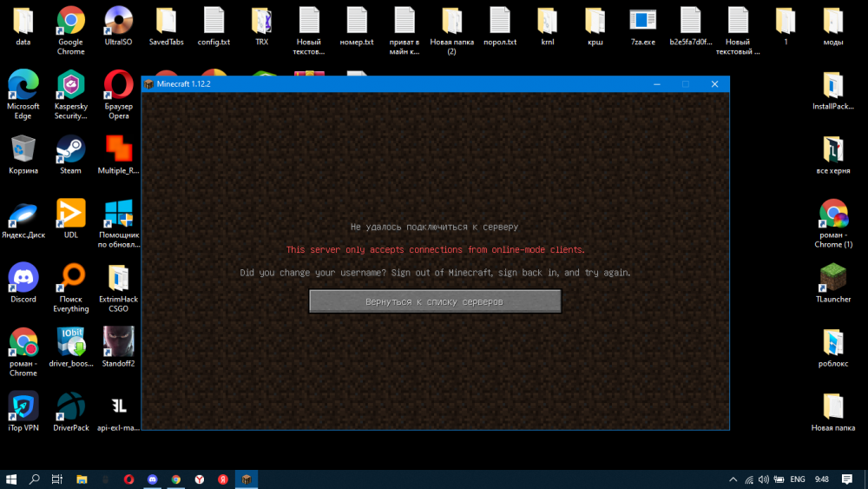Select the 7za.exe file
868x489 pixels.
coord(642,26)
